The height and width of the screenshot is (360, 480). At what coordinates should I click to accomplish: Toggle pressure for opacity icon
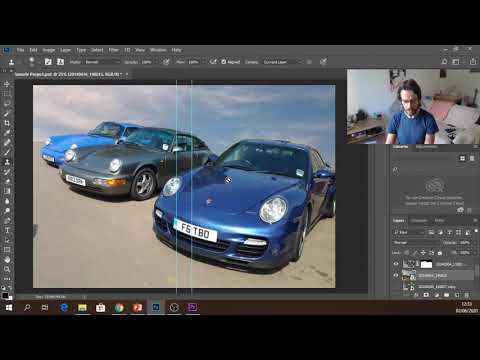(166, 62)
